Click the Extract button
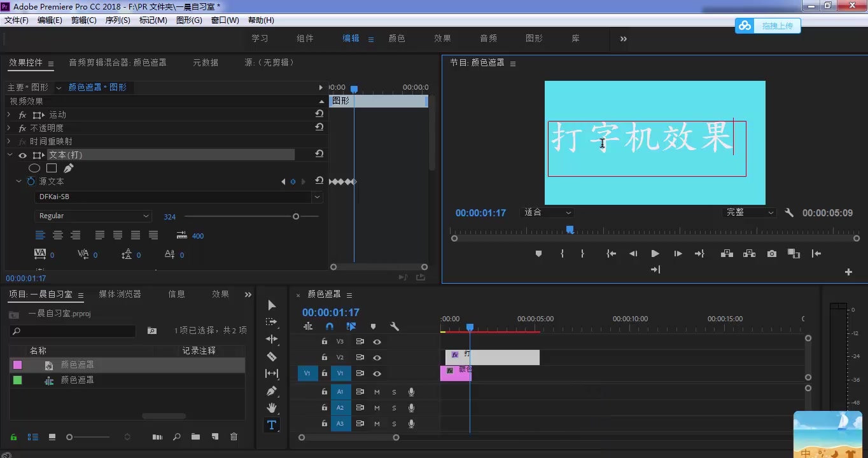The image size is (868, 458). point(749,254)
